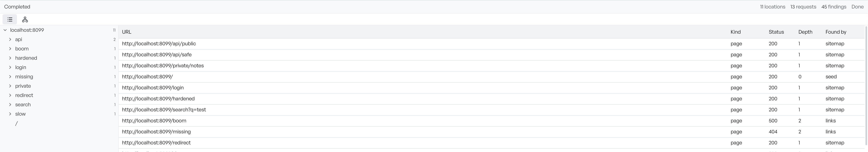Expand the private folder chevron
Viewport: 868px width, 152px height.
[10, 86]
